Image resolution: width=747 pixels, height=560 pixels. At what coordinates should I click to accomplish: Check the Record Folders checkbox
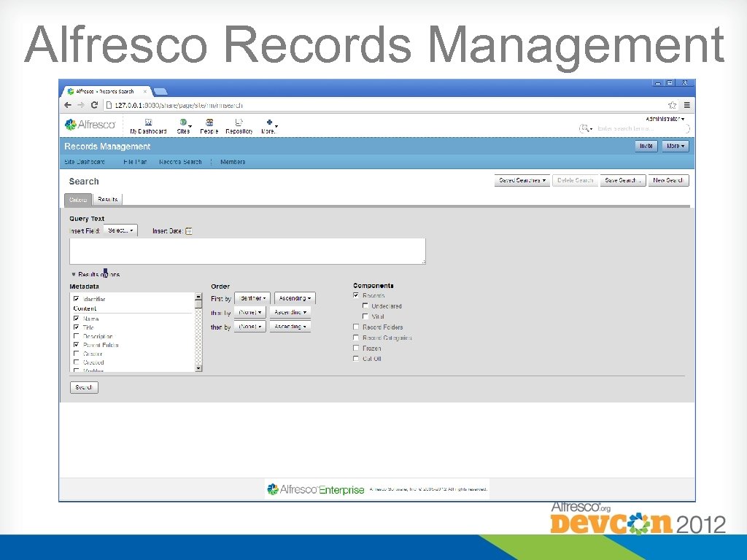(x=356, y=327)
